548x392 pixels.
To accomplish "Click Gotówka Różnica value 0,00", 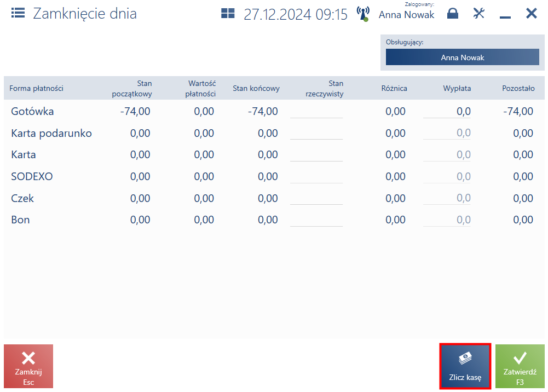I will point(396,112).
